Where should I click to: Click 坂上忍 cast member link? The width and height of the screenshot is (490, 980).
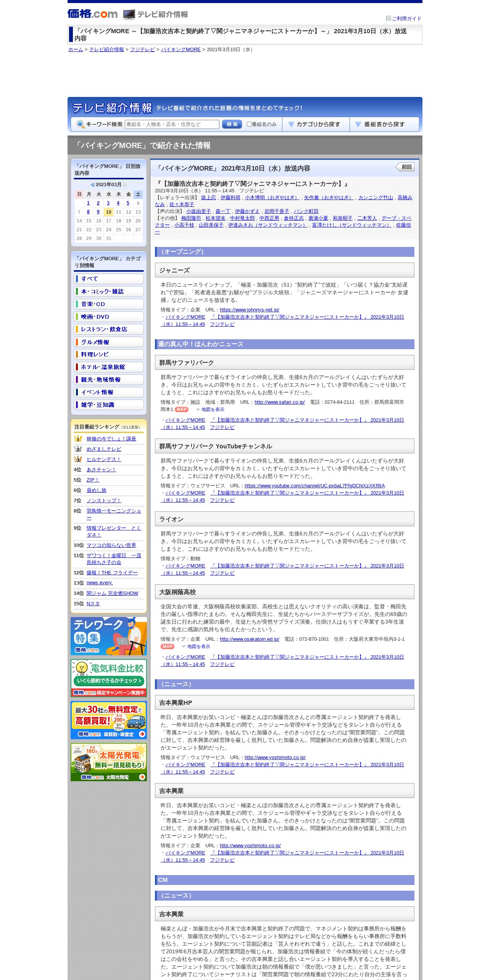coord(208,198)
